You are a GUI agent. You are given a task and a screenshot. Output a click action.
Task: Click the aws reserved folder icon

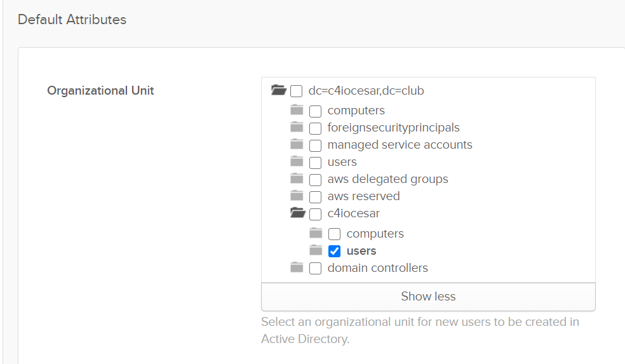pyautogui.click(x=297, y=196)
